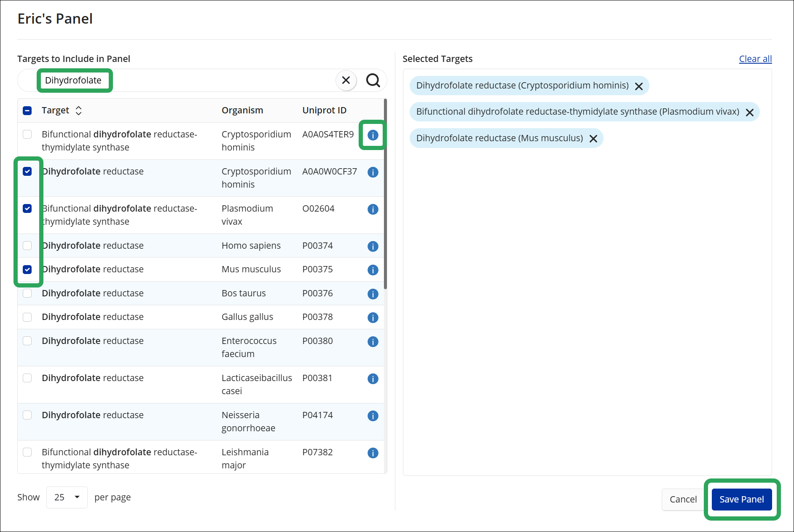Clear the search field with the X icon
This screenshot has width=794, height=532.
click(346, 80)
